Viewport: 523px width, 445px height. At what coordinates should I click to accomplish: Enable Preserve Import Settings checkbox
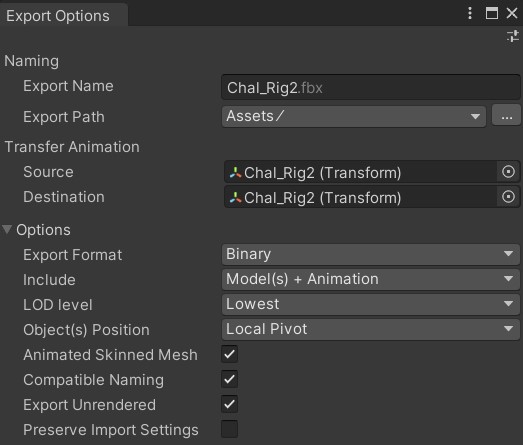tap(229, 429)
